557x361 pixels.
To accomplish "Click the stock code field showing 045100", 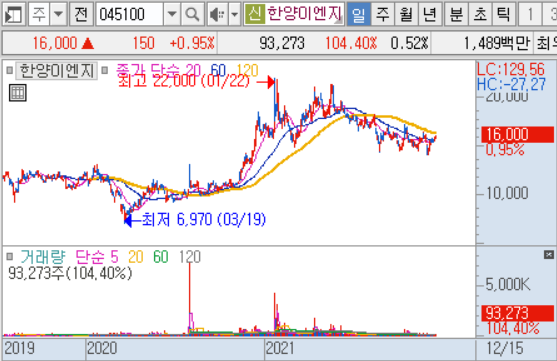I will [x=129, y=14].
